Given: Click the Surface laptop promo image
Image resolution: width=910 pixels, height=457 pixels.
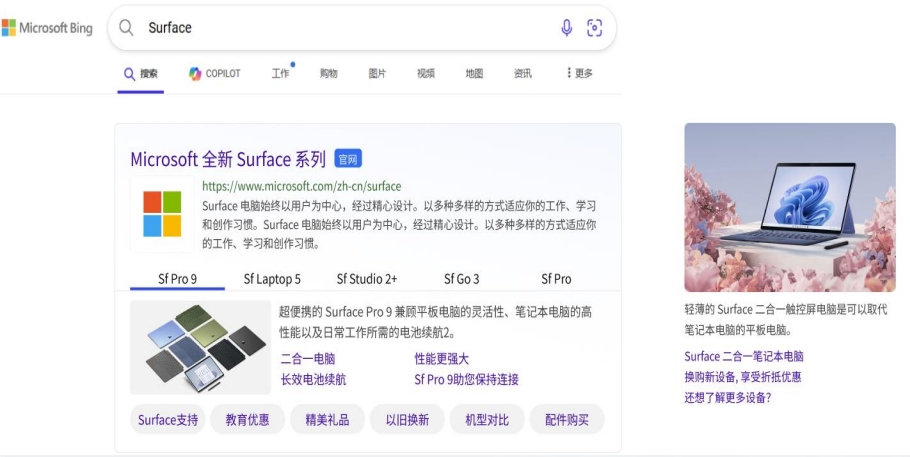Looking at the screenshot, I should click(x=790, y=207).
